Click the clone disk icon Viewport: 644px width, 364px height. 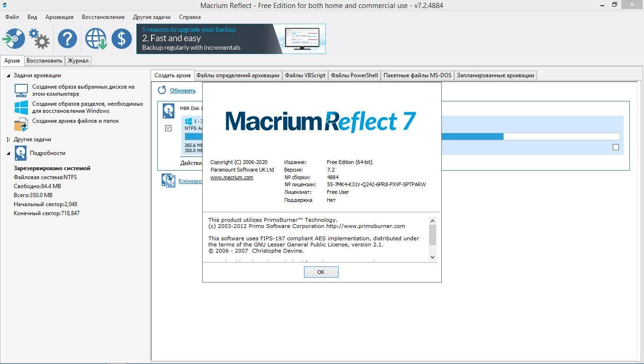tap(169, 181)
